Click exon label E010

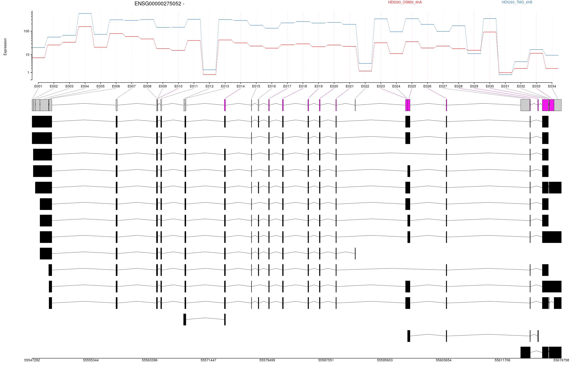178,86
